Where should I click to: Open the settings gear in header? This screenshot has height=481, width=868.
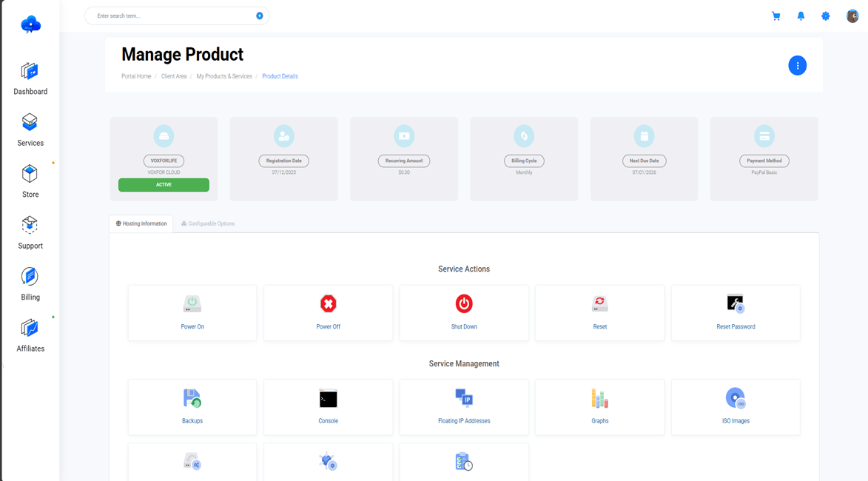tap(826, 16)
